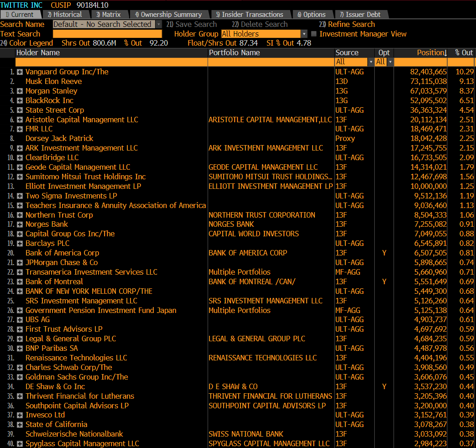Expand Teachers Insurance & Annuity Association row
The width and height of the screenshot is (476, 448).
[20, 205]
